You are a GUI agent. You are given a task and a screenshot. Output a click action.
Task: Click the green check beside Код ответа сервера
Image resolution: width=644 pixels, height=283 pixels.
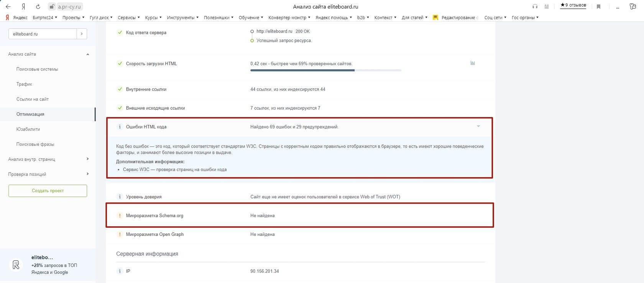coord(120,33)
